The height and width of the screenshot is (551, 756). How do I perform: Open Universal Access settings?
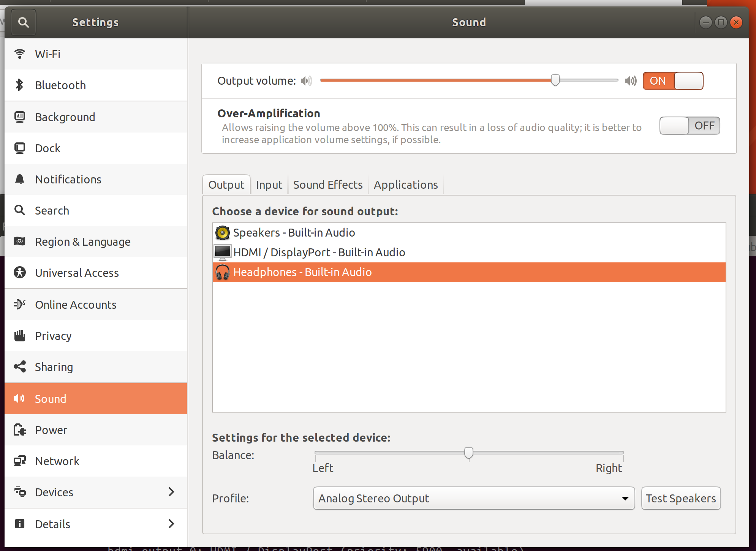point(76,273)
